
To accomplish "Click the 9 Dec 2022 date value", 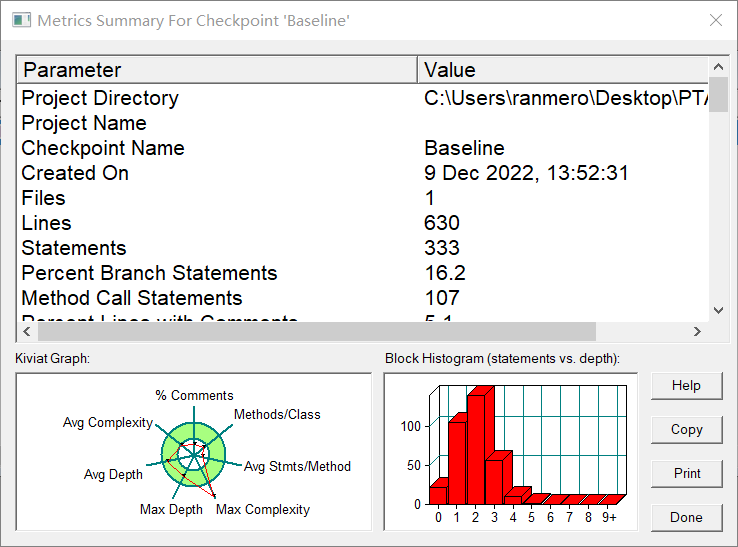I will point(526,173).
